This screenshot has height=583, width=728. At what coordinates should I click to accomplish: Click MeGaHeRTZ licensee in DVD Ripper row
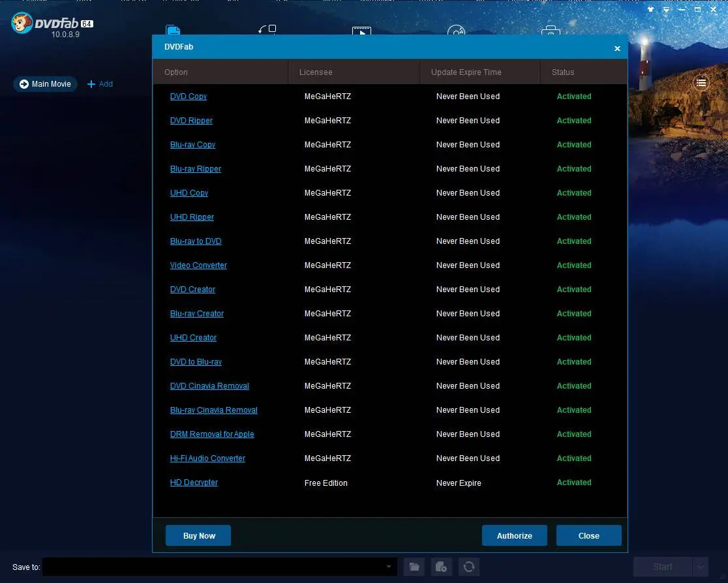point(327,121)
